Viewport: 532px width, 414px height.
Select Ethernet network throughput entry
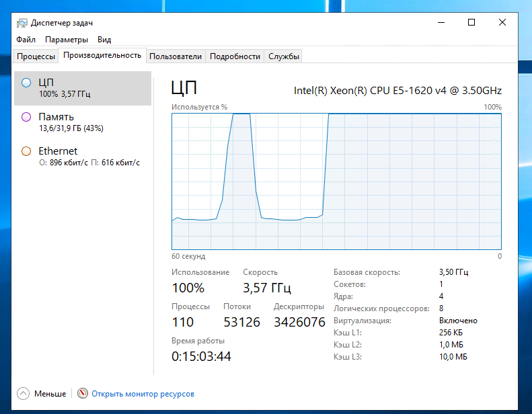tap(82, 157)
